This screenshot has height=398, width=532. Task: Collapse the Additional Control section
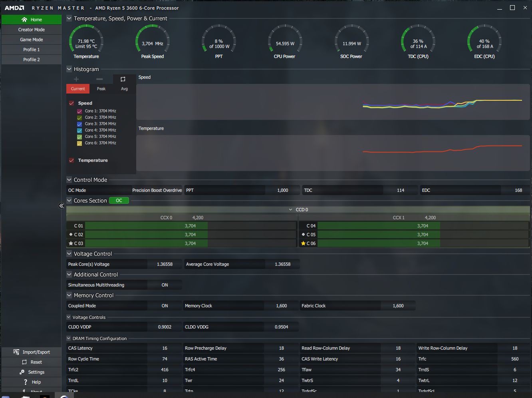(69, 275)
